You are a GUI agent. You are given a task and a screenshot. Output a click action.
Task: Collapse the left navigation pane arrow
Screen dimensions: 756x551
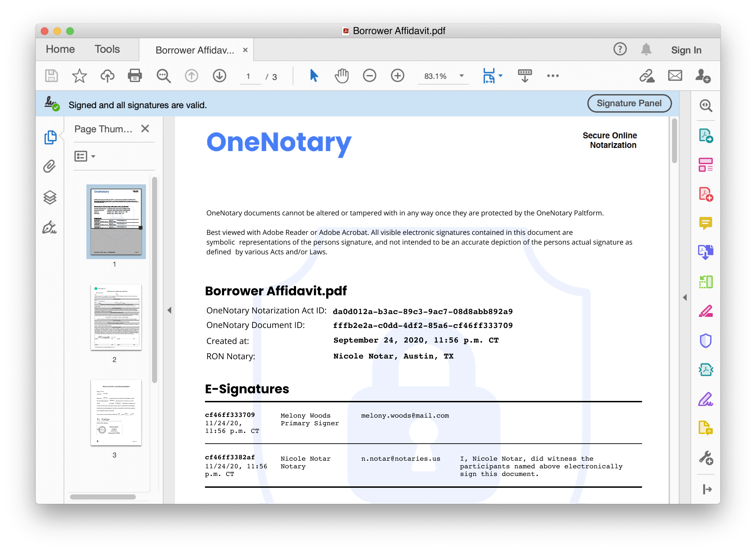170,310
